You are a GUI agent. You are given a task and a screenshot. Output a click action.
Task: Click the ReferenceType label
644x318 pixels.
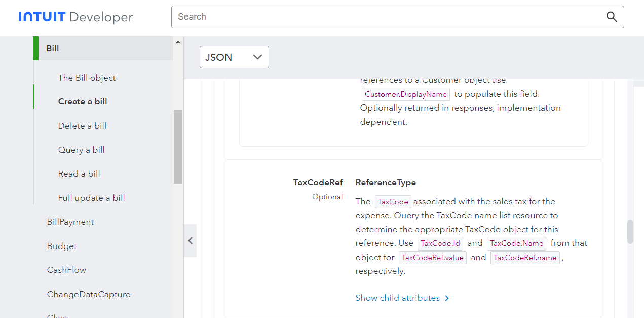pos(386,182)
